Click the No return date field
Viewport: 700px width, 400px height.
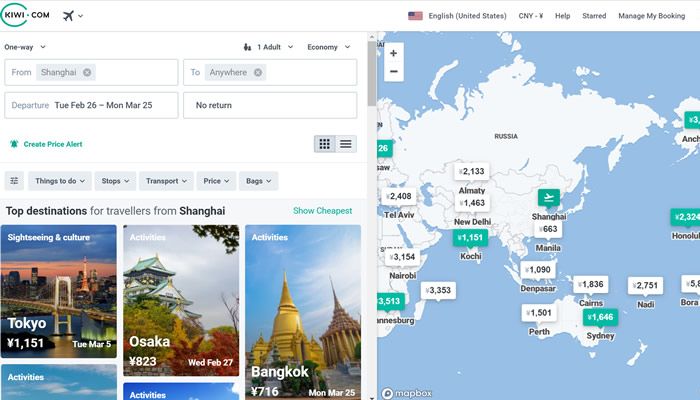[270, 105]
